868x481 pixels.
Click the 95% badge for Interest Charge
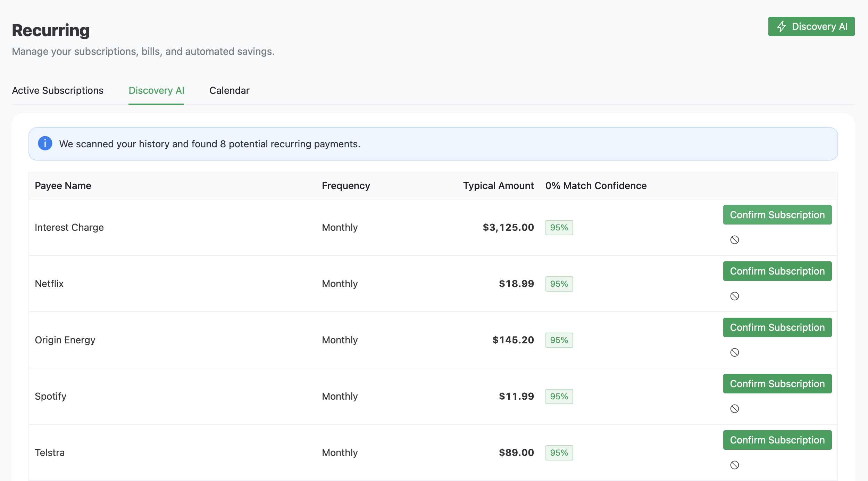[559, 228]
